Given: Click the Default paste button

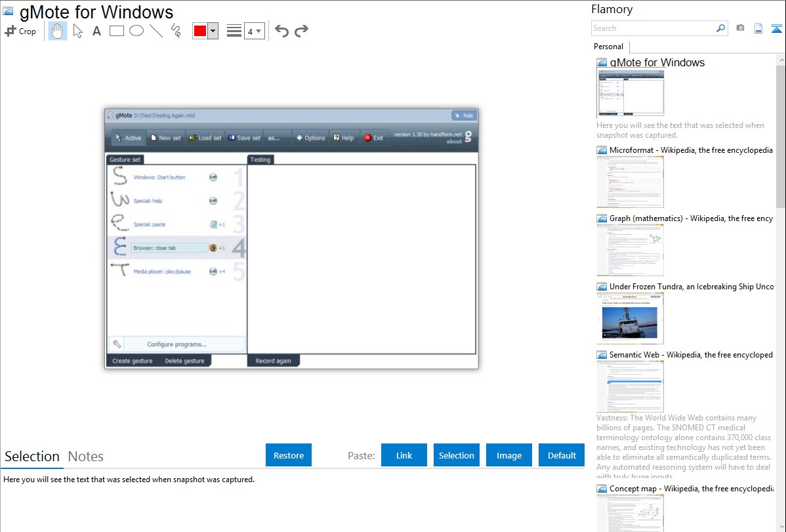Looking at the screenshot, I should coord(562,455).
